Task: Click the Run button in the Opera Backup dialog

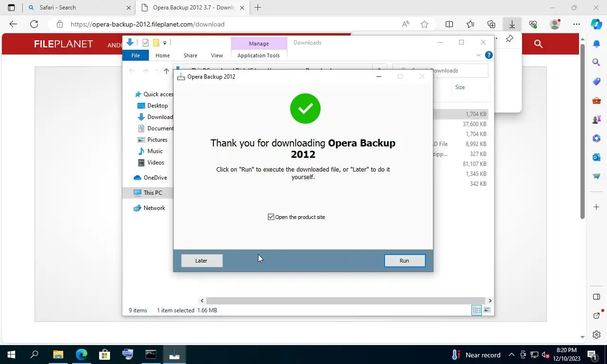Action: 405,261
